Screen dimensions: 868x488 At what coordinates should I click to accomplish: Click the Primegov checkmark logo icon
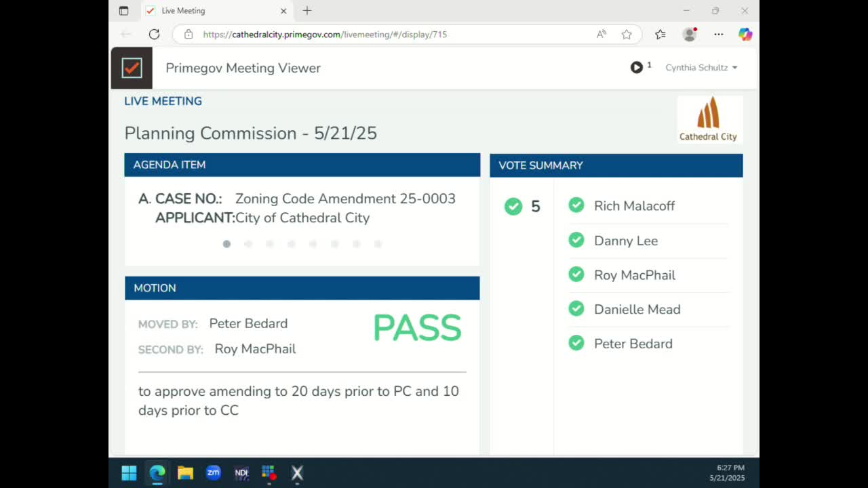pos(132,68)
